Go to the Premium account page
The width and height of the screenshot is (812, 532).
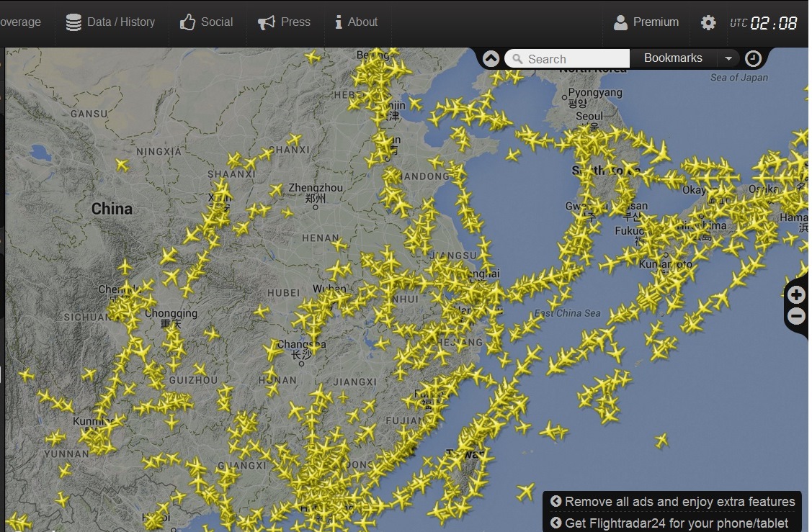click(646, 22)
